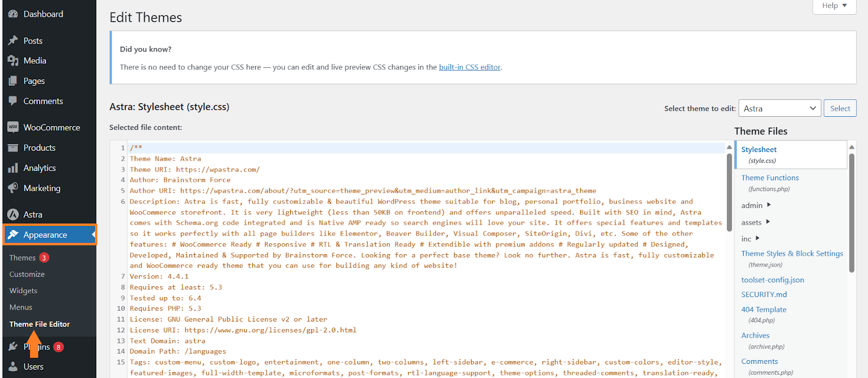Click the 'Text Domain: astra' line
Viewport: 868px width, 378px height.
[x=167, y=341]
